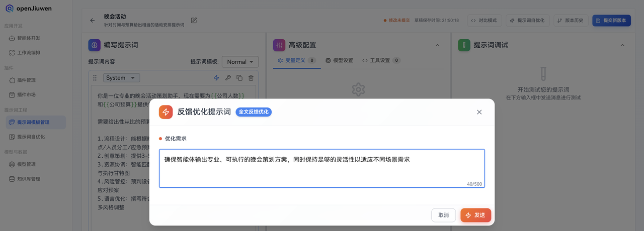Select the 模型设置 tab
Image resolution: width=644 pixels, height=231 pixels.
[339, 60]
